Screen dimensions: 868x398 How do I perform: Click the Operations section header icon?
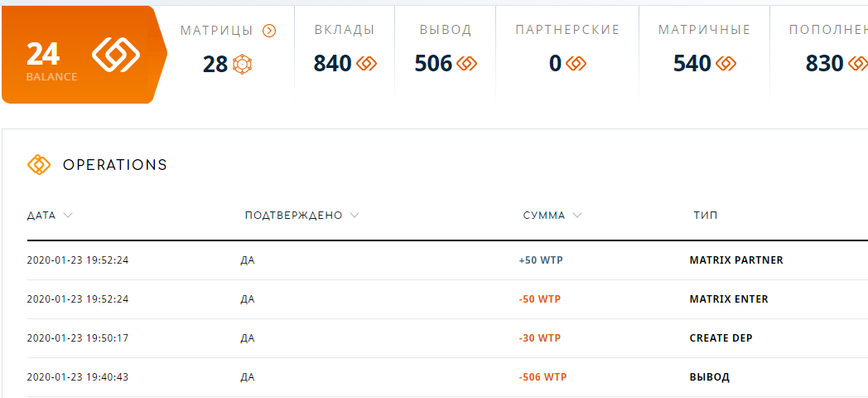point(39,165)
